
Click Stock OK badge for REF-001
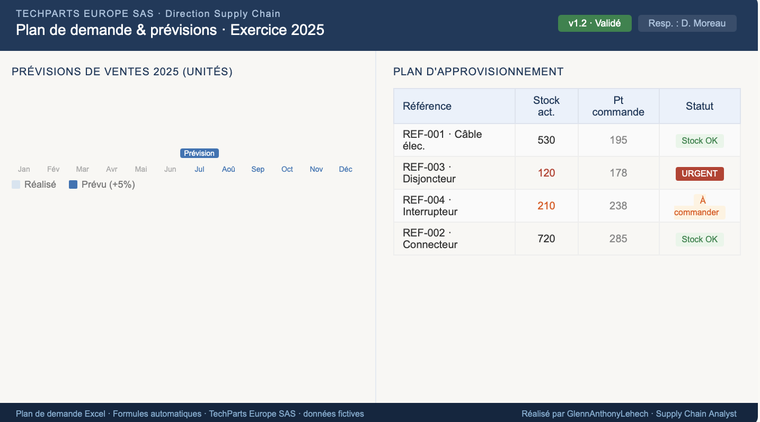(x=699, y=141)
